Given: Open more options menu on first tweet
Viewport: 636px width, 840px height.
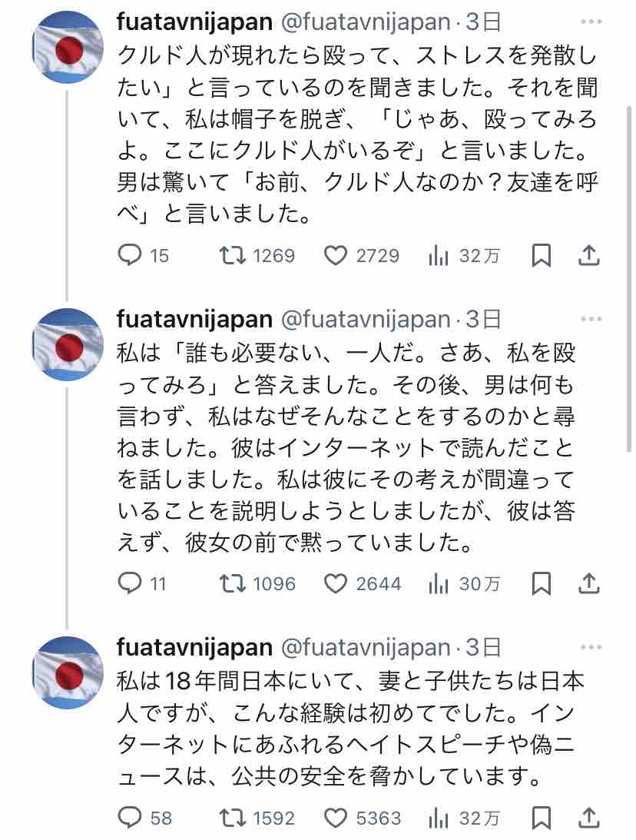Looking at the screenshot, I should (x=591, y=22).
